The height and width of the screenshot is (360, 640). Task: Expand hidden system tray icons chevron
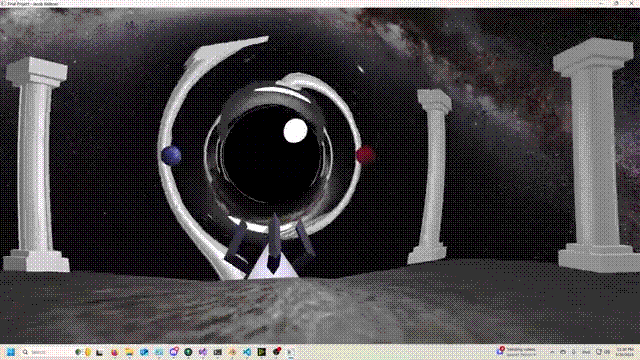coord(552,352)
